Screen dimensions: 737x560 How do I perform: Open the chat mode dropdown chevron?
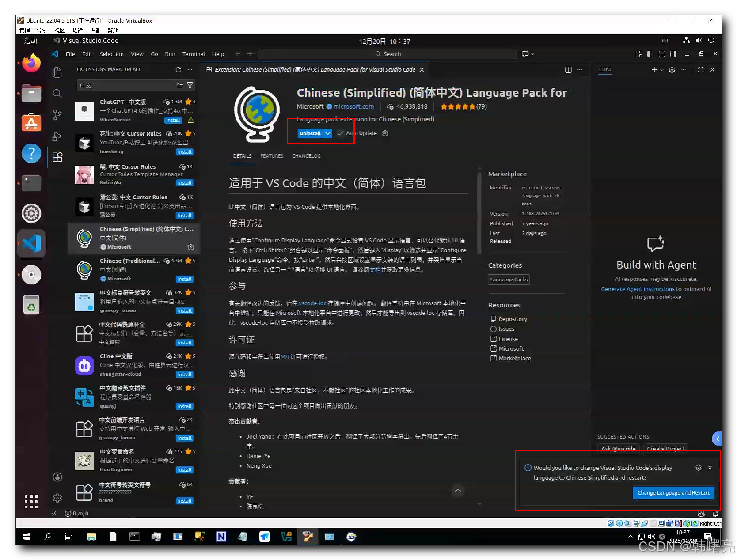pyautogui.click(x=661, y=69)
